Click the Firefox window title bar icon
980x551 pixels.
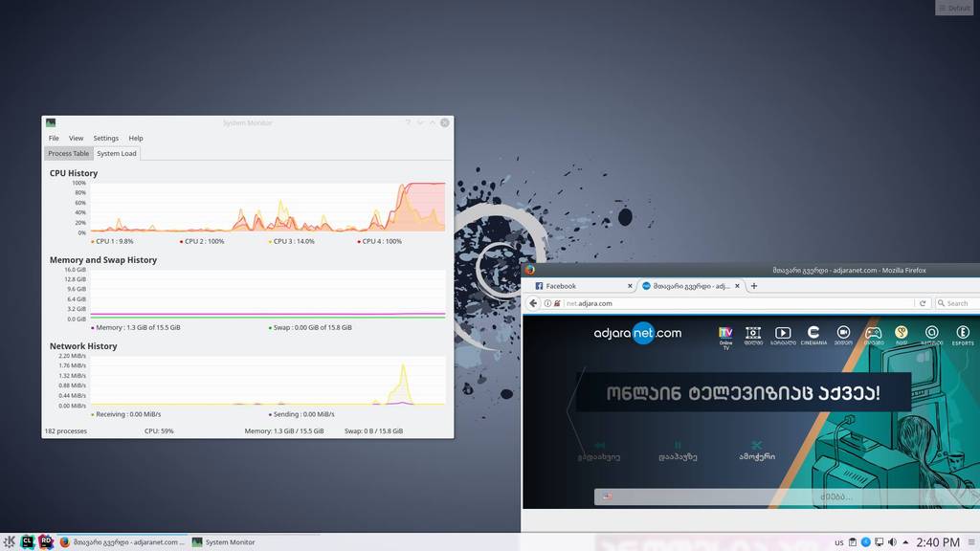point(529,270)
